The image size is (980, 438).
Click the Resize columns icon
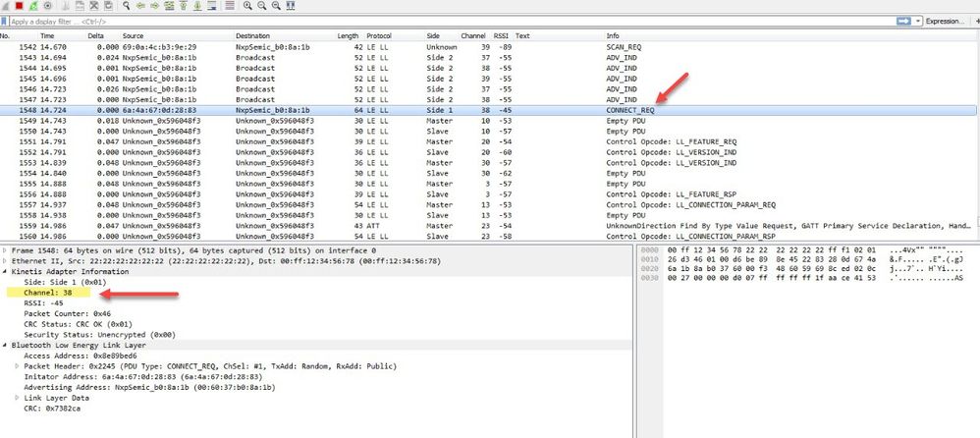coord(291,6)
